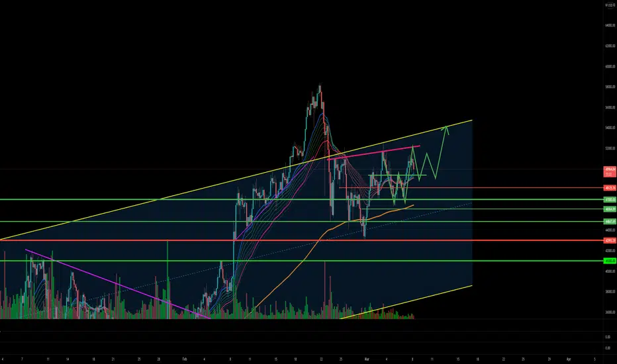Click the 64000.00 price scale value
Screen dimensions: 617x364
[610, 26]
